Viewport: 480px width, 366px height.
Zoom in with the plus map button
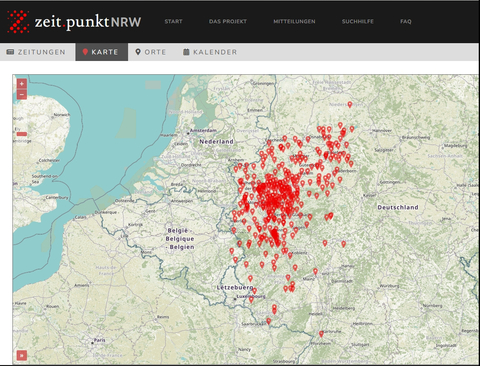point(22,84)
